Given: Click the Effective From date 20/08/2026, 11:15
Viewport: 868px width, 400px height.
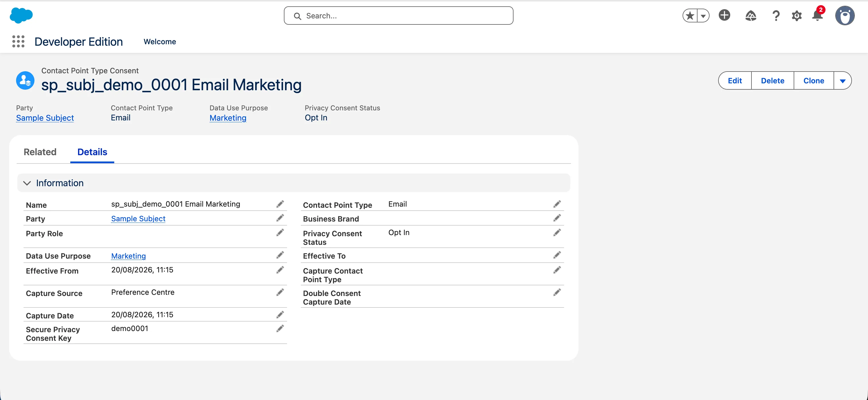Looking at the screenshot, I should tap(142, 270).
